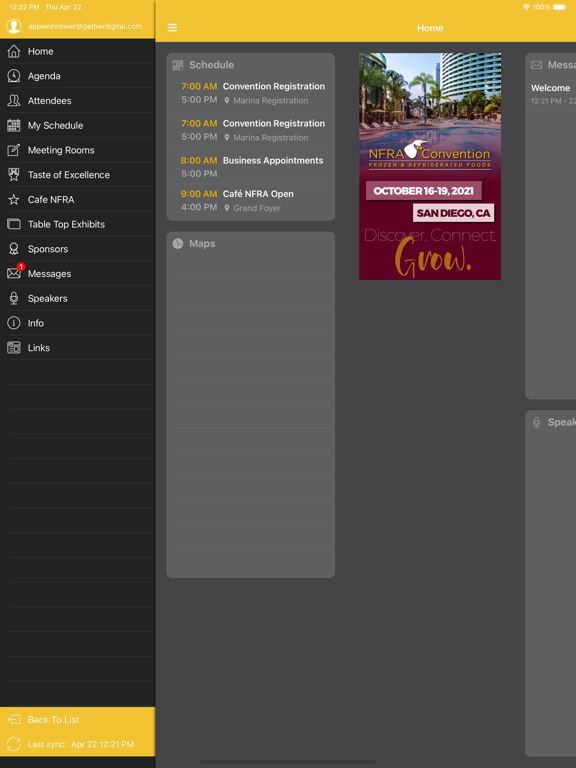
Task: Tap the Sponsors award badge icon
Action: (x=14, y=249)
